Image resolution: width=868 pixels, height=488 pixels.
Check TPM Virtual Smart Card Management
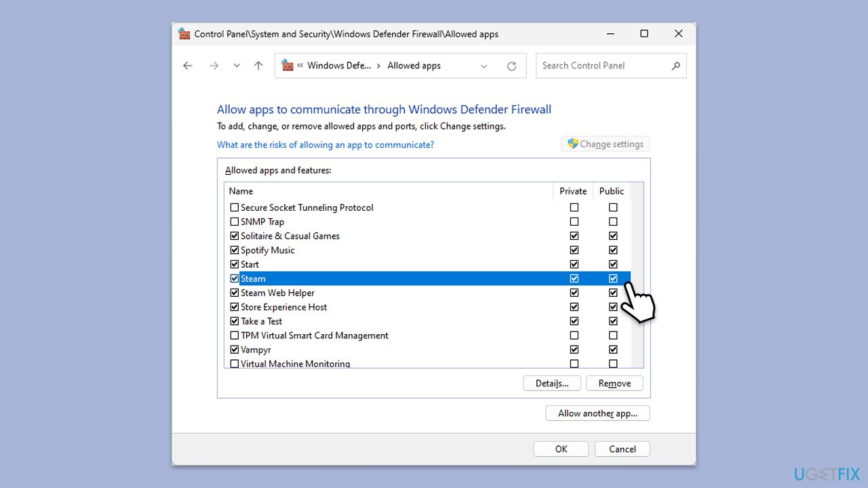235,335
